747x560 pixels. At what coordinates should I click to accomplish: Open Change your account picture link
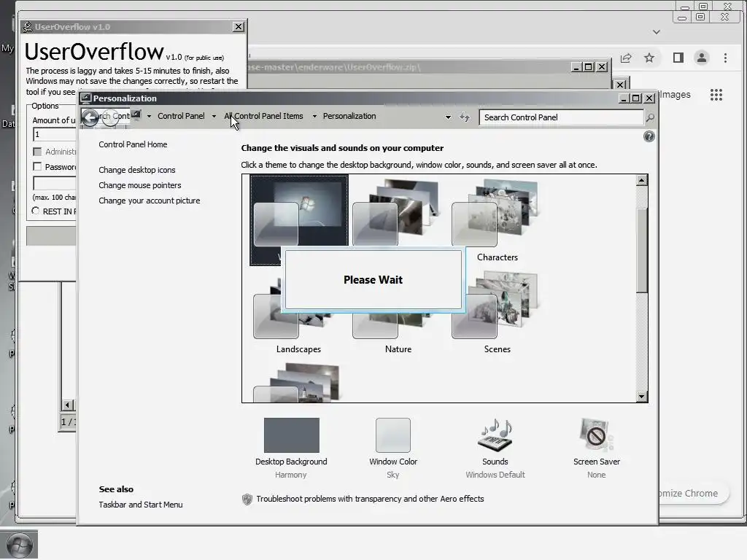[149, 201]
